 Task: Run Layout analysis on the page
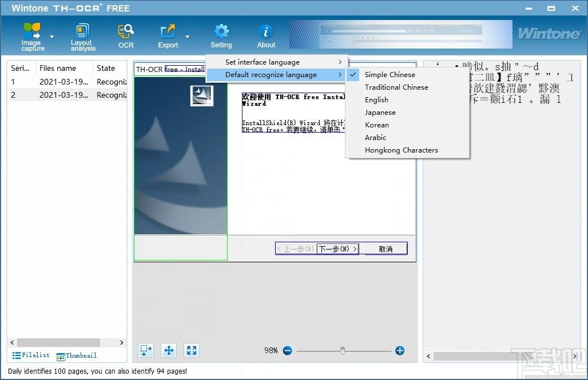point(83,37)
